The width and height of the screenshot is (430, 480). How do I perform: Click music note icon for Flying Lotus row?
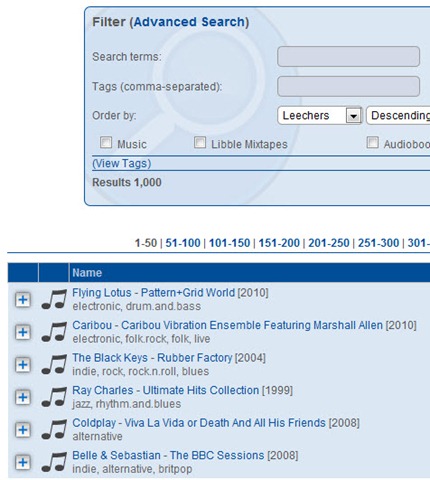(x=54, y=299)
